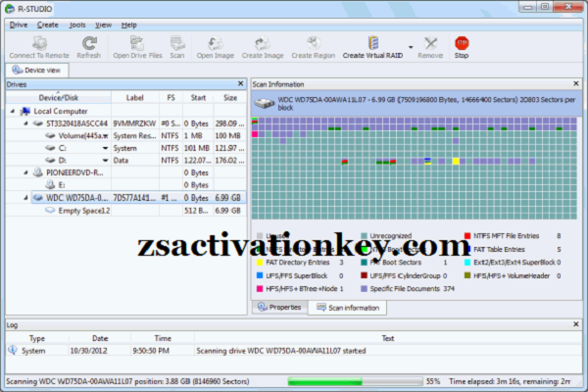
Task: Click the Remove toolbar icon
Action: pos(430,47)
